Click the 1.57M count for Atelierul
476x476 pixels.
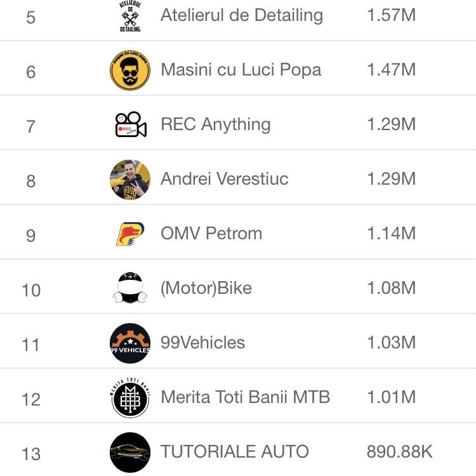[x=392, y=15]
